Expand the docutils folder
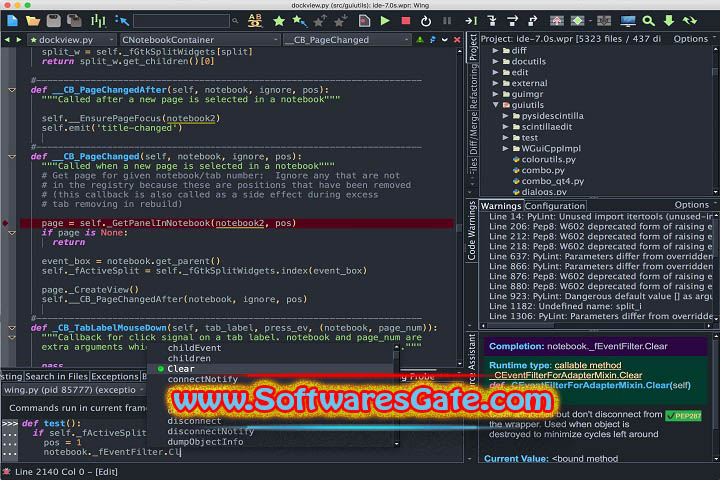The width and height of the screenshot is (720, 480). click(495, 62)
